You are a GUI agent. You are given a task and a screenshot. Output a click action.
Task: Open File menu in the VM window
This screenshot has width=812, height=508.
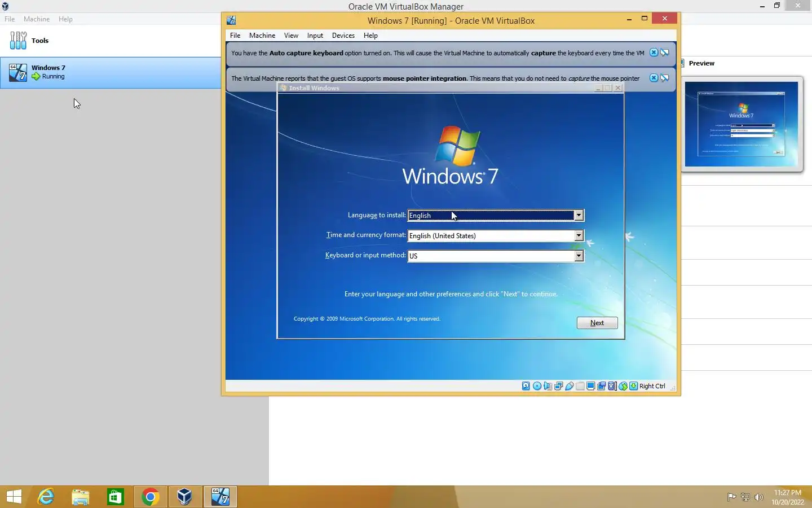click(x=235, y=36)
